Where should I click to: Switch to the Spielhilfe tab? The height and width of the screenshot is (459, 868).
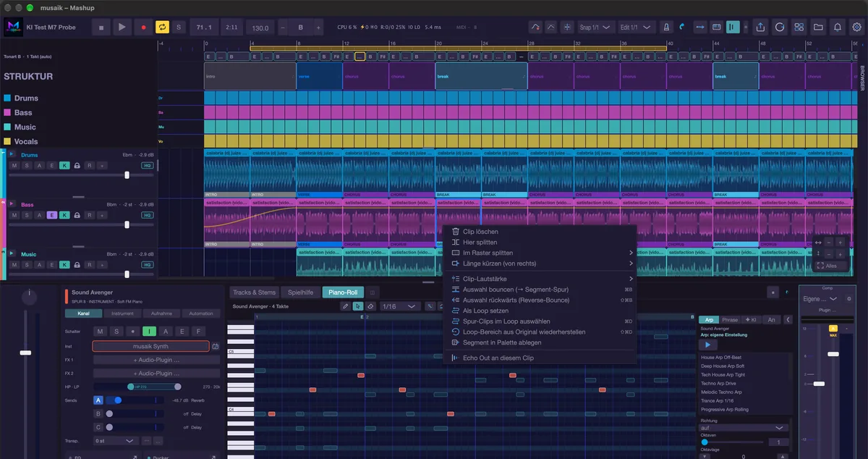tap(301, 292)
